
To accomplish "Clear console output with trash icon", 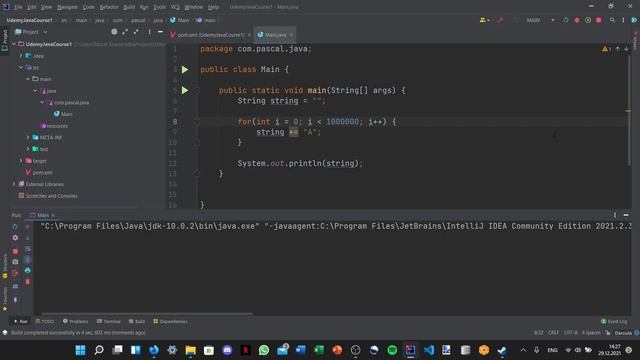I will coord(27,281).
